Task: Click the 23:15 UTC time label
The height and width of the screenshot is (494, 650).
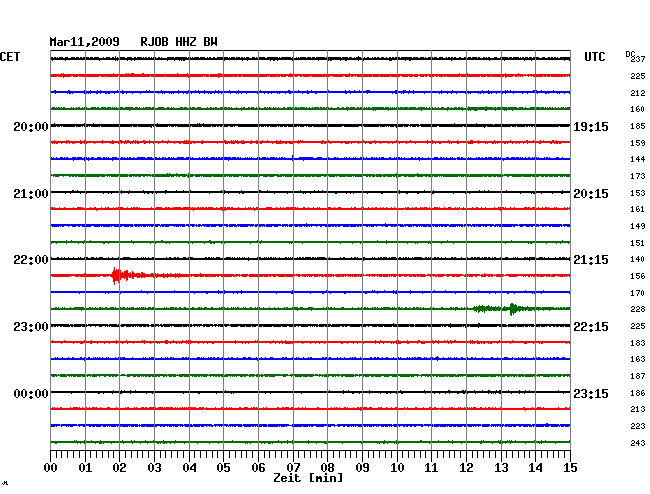Action: click(591, 393)
